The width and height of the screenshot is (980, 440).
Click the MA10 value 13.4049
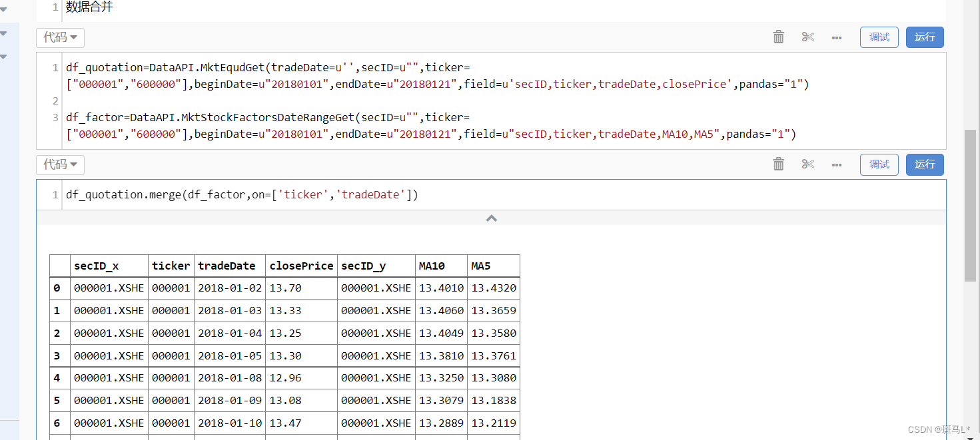442,333
